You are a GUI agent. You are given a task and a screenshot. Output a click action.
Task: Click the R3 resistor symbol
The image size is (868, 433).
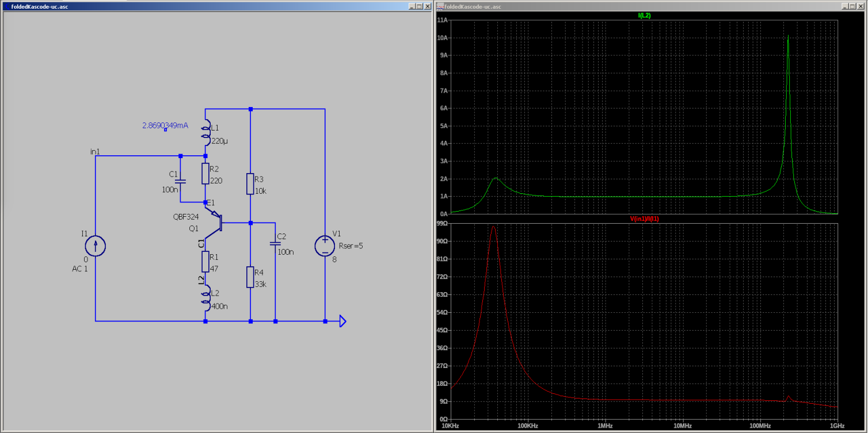[250, 184]
